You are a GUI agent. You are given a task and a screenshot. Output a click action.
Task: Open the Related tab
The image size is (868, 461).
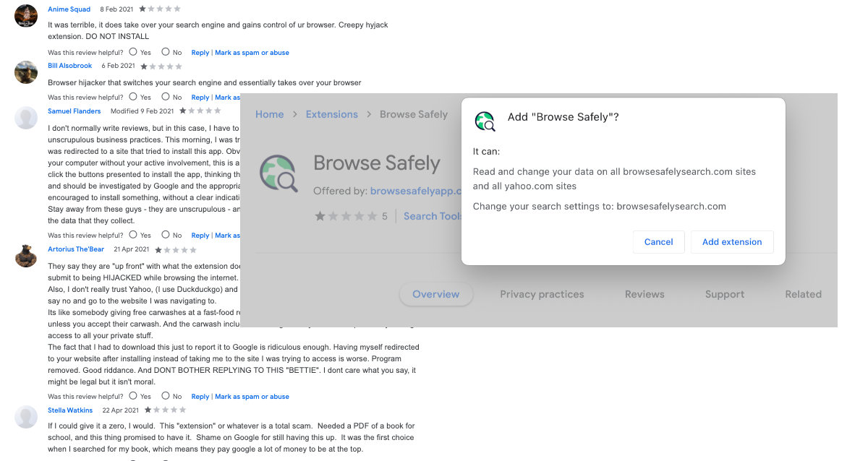point(803,294)
